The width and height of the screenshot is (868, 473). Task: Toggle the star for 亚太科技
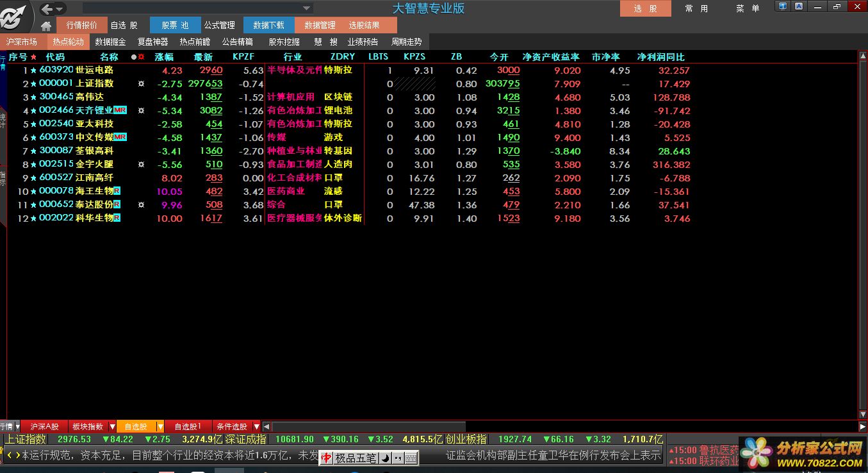point(33,124)
